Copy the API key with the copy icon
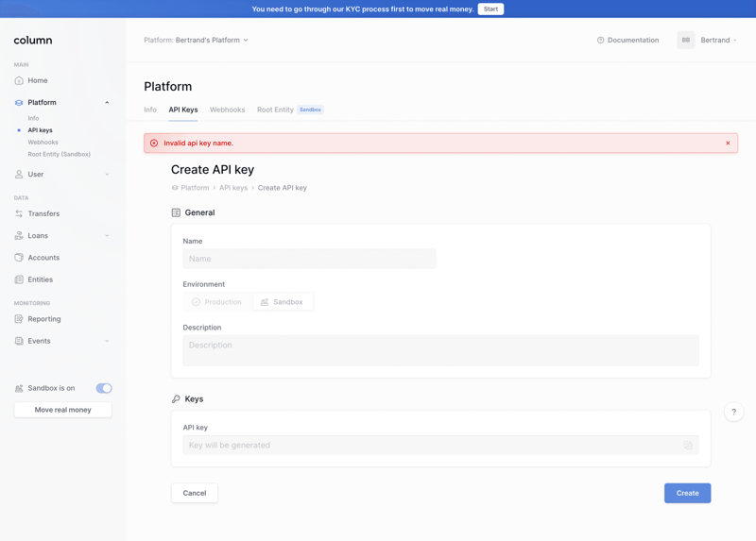This screenshot has width=756, height=541. click(688, 445)
